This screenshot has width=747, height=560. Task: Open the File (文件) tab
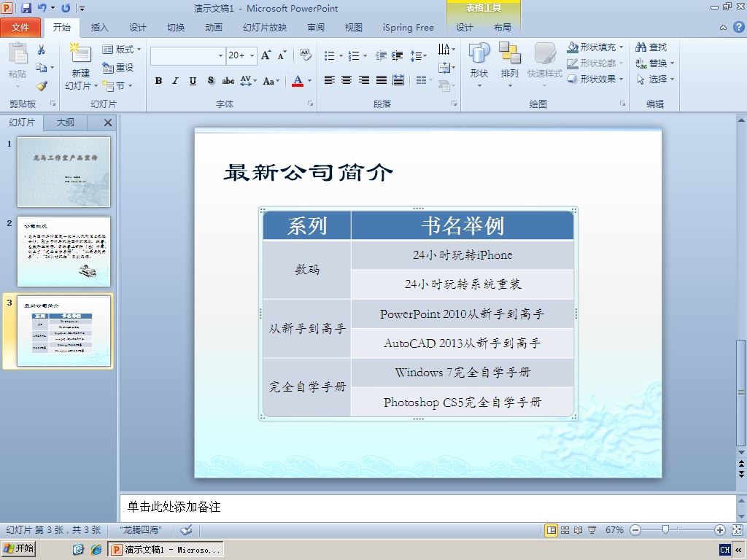(20, 27)
